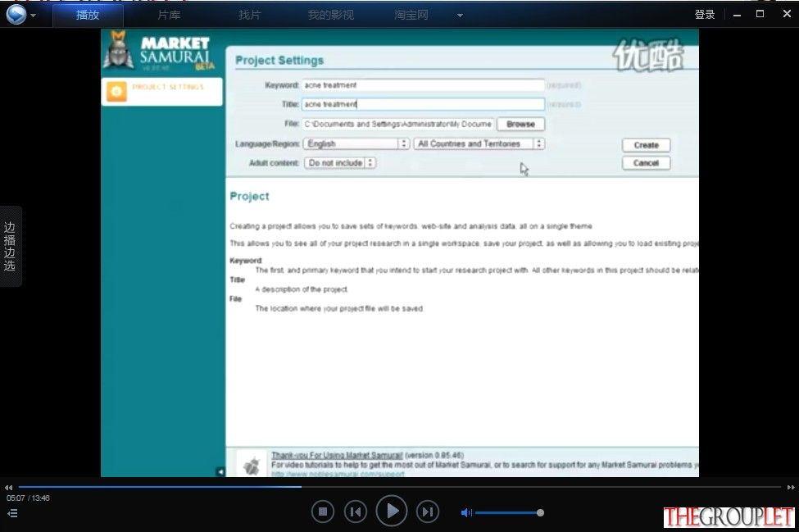Skip to the previous video

click(356, 512)
